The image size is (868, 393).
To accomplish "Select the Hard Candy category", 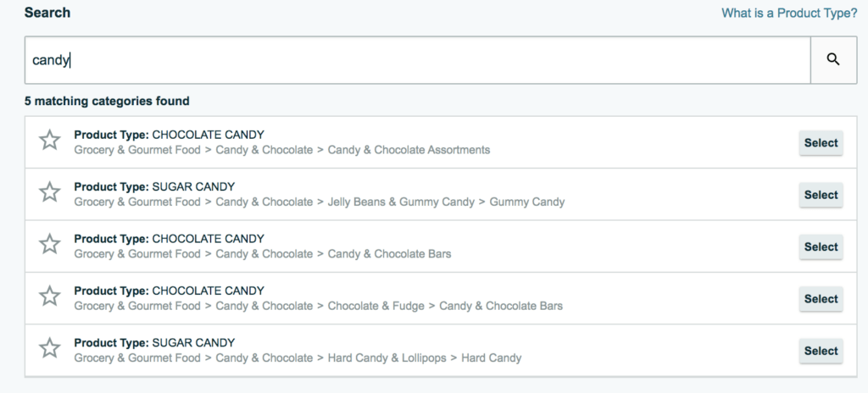I will 821,351.
